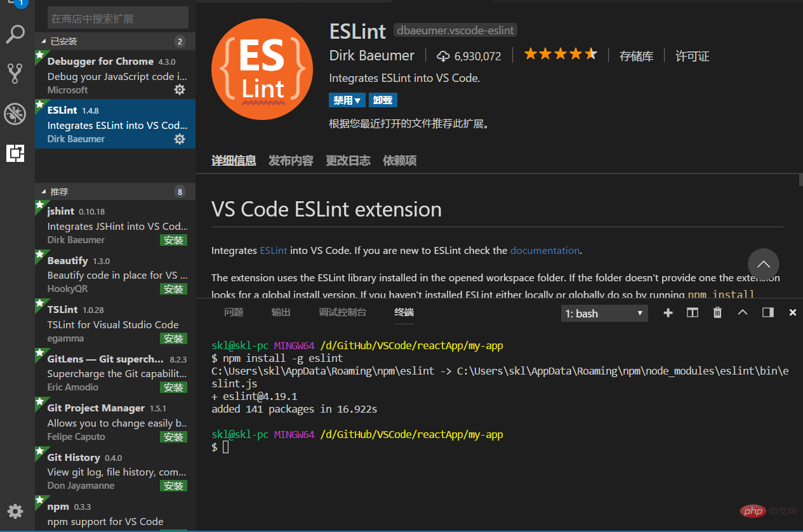Open the Source Control view icon
Viewport: 803px width, 532px height.
[x=15, y=74]
